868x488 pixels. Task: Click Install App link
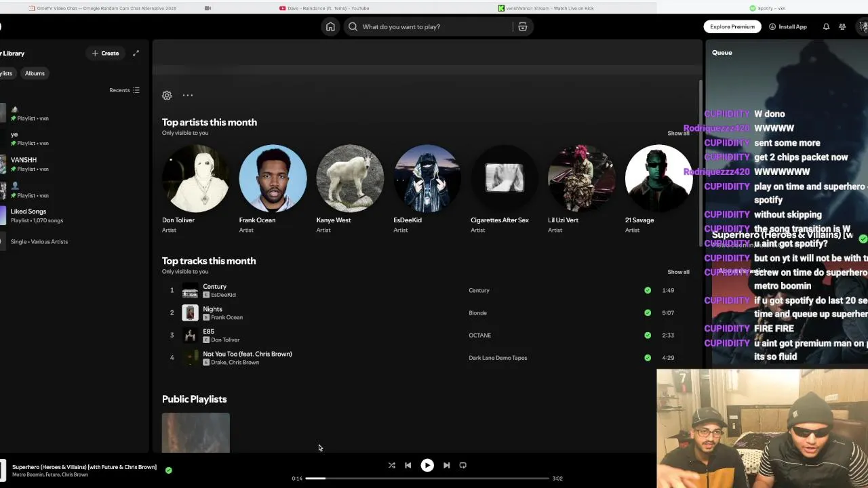click(x=788, y=26)
